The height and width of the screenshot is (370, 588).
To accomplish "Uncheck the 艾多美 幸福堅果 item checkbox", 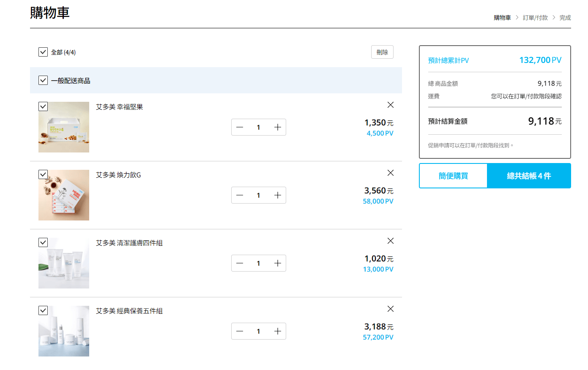I will pos(43,106).
